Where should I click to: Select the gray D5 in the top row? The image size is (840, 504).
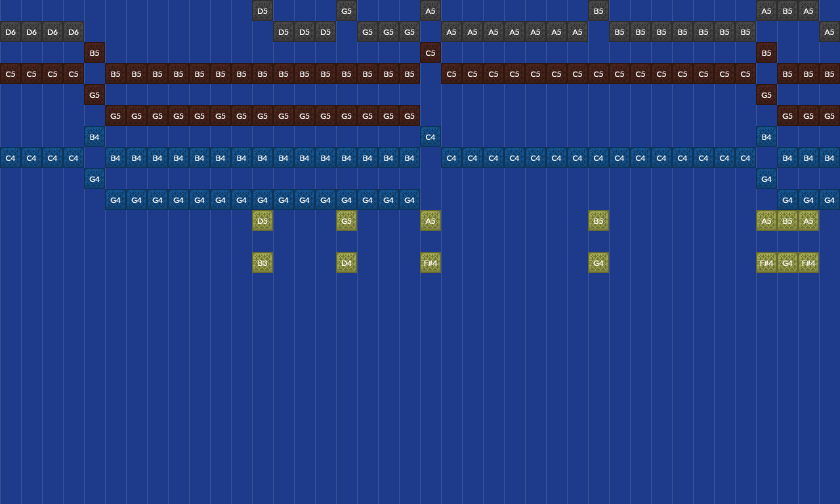point(262,10)
